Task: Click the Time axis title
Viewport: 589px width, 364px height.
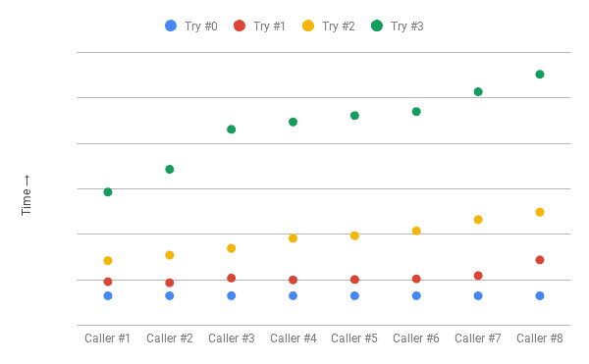Action: tap(26, 195)
